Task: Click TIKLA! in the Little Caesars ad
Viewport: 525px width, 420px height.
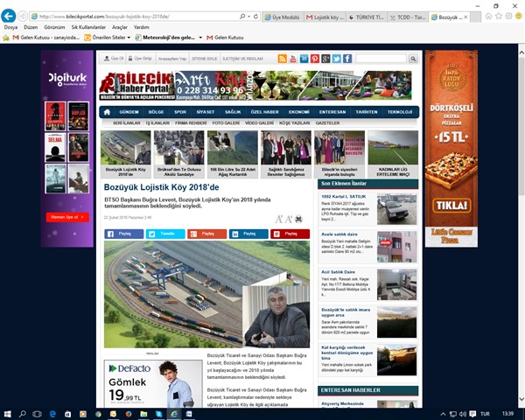Action: pos(451,205)
